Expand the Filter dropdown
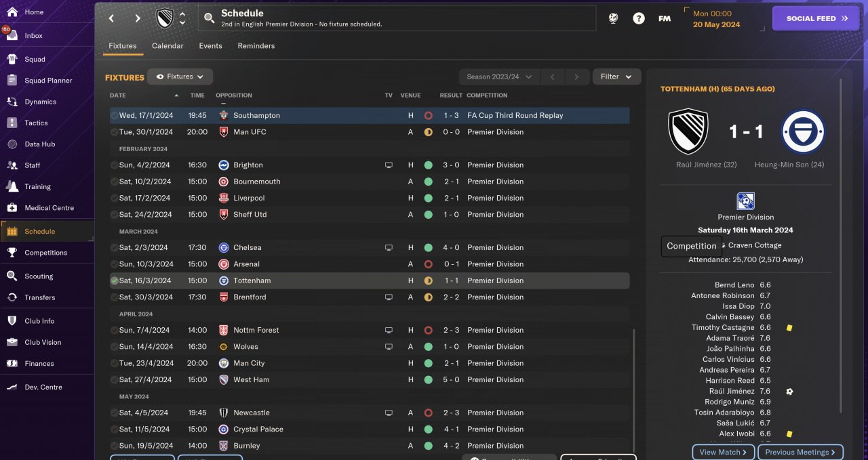 (x=616, y=77)
